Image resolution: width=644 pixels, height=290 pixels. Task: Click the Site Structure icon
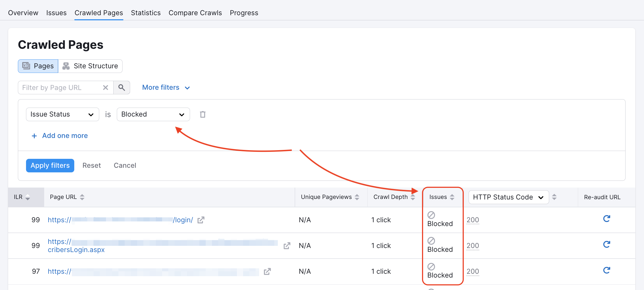pyautogui.click(x=65, y=66)
